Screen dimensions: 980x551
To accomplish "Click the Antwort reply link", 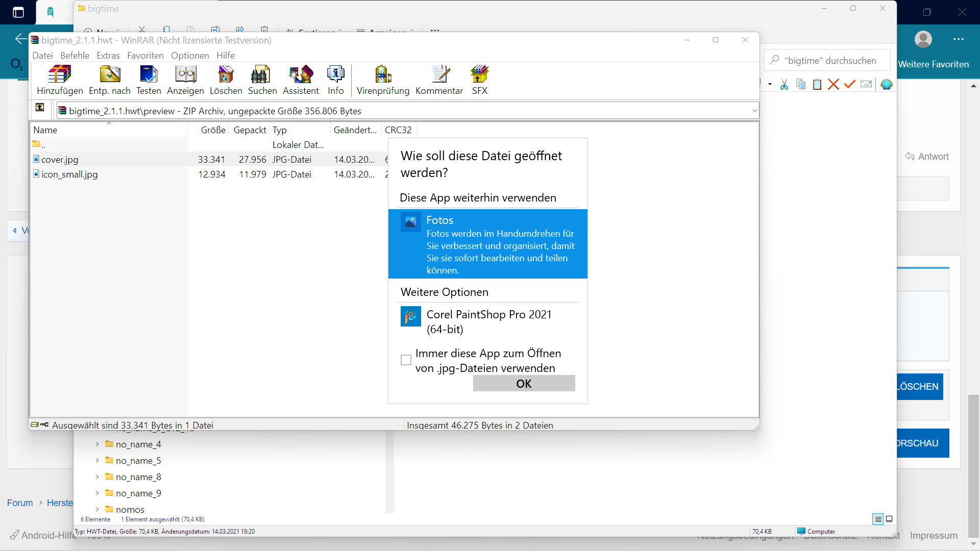I will [x=927, y=157].
